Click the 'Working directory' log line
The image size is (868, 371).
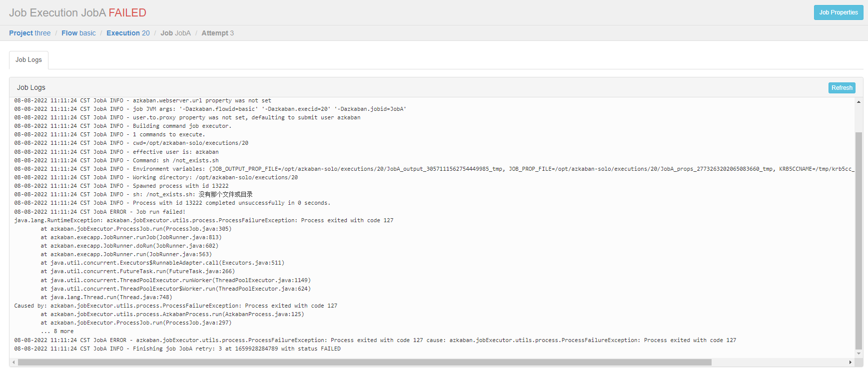156,177
